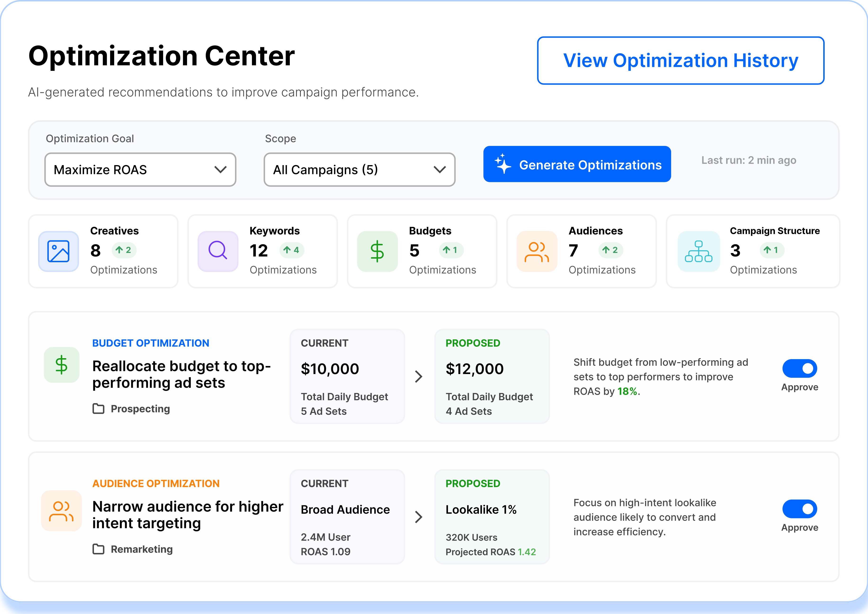Click the Audiences people icon in summary cards

pos(537,251)
